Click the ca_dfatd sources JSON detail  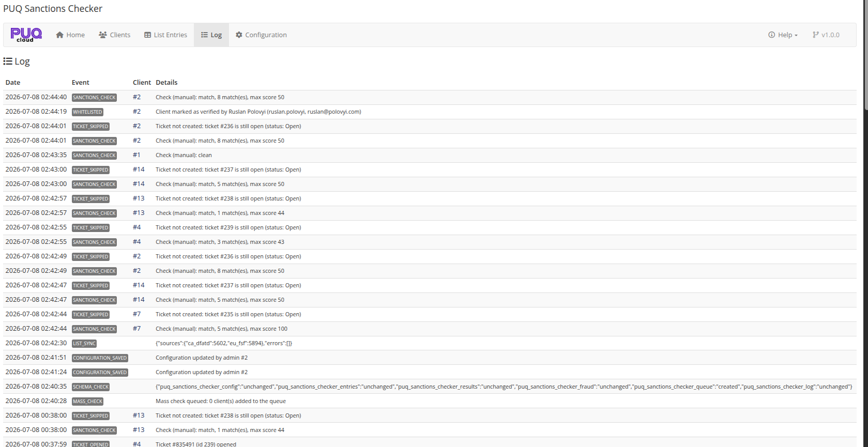pos(224,343)
